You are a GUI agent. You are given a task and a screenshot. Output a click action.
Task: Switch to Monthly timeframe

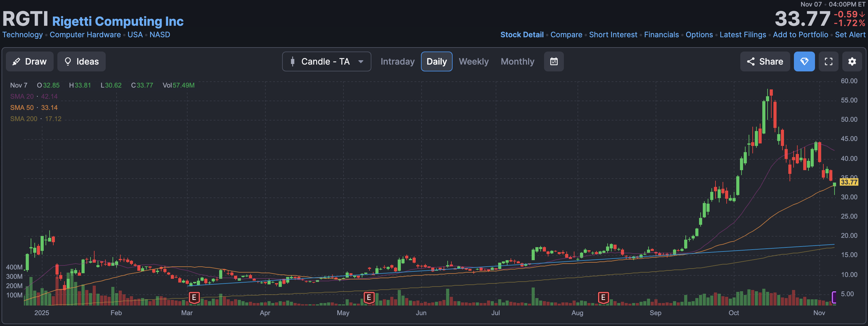click(517, 61)
